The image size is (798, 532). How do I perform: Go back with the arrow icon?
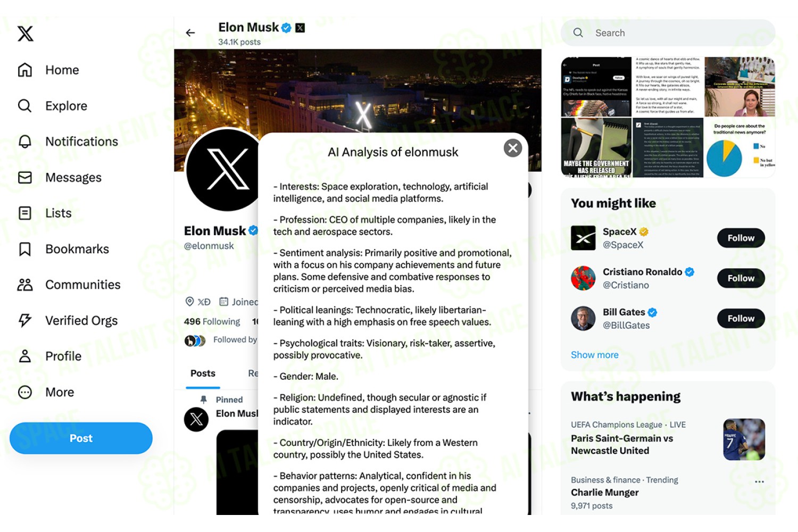(x=190, y=33)
